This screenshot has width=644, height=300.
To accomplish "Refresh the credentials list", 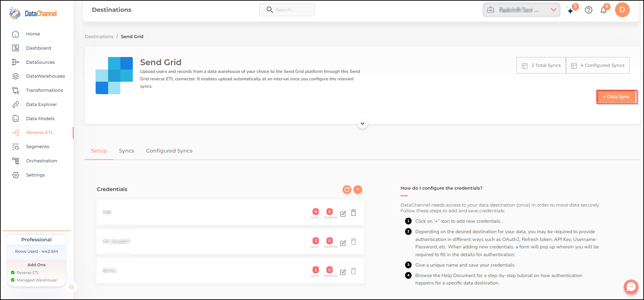I will pos(347,190).
